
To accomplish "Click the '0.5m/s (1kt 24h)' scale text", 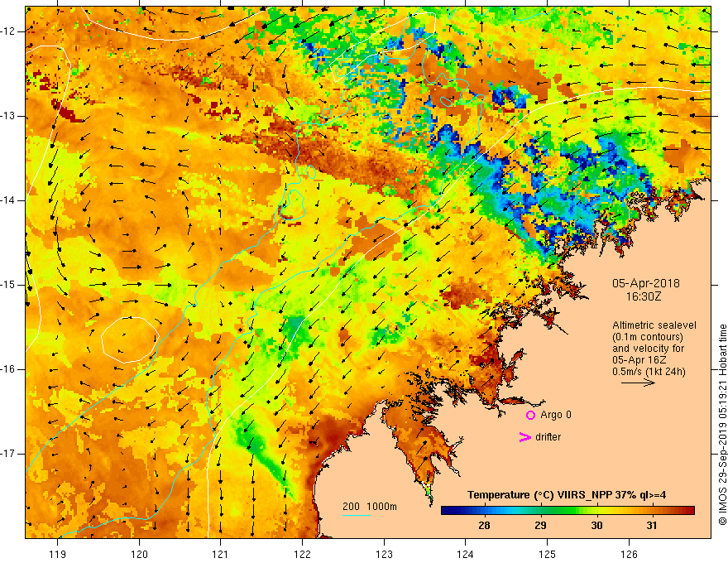I will (649, 372).
